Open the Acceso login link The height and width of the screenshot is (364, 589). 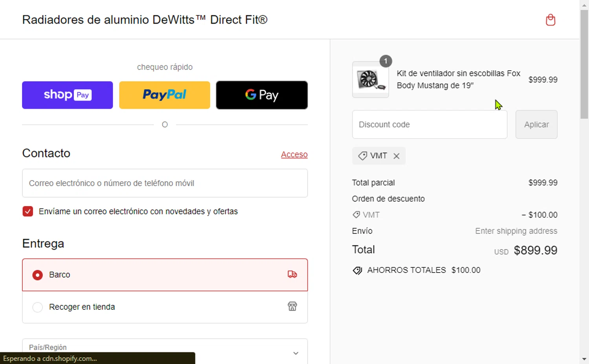pyautogui.click(x=294, y=154)
